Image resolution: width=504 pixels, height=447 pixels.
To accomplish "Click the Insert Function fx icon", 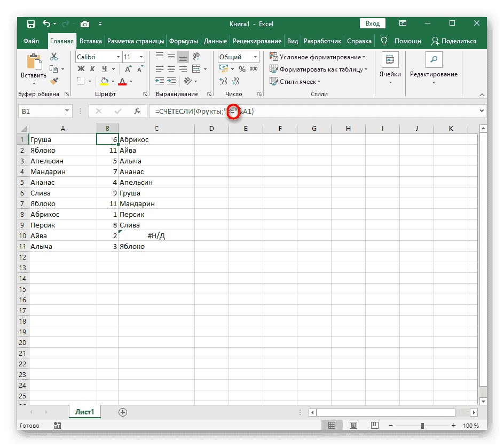I will coord(137,111).
